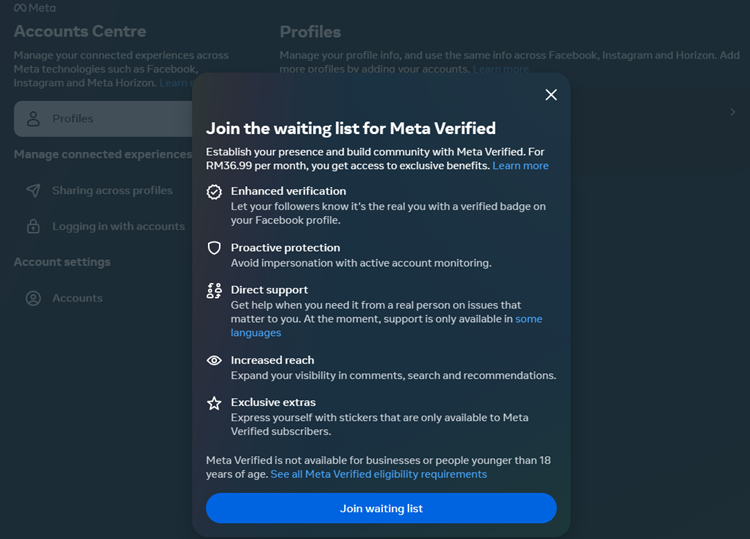Select the Profiles sidebar item
Screen dimensions: 750x539
point(103,119)
